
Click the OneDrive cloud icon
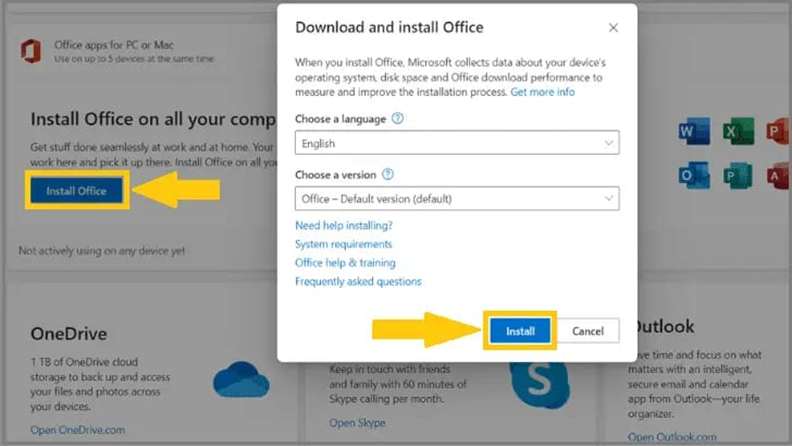241,379
